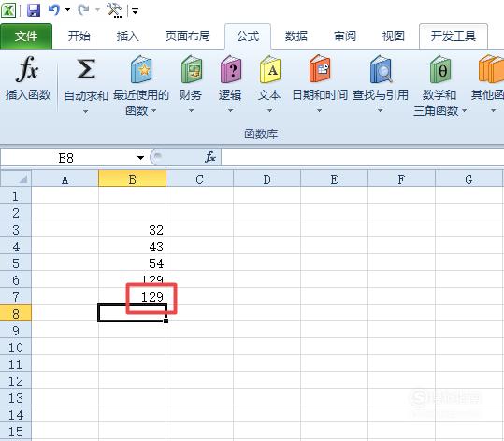Select row 3 header

16,229
